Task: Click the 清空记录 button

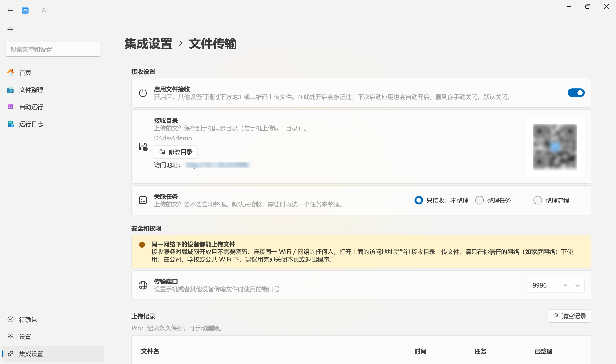Action: pyautogui.click(x=569, y=316)
